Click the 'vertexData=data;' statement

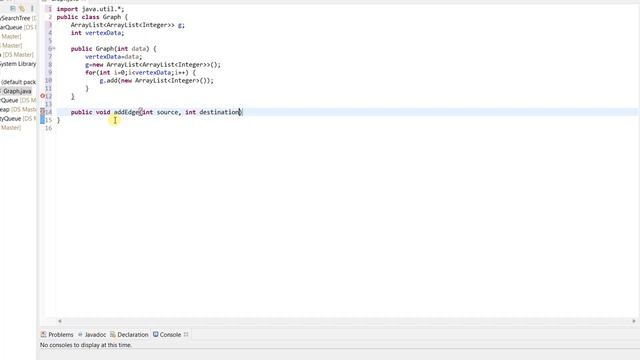(x=113, y=57)
